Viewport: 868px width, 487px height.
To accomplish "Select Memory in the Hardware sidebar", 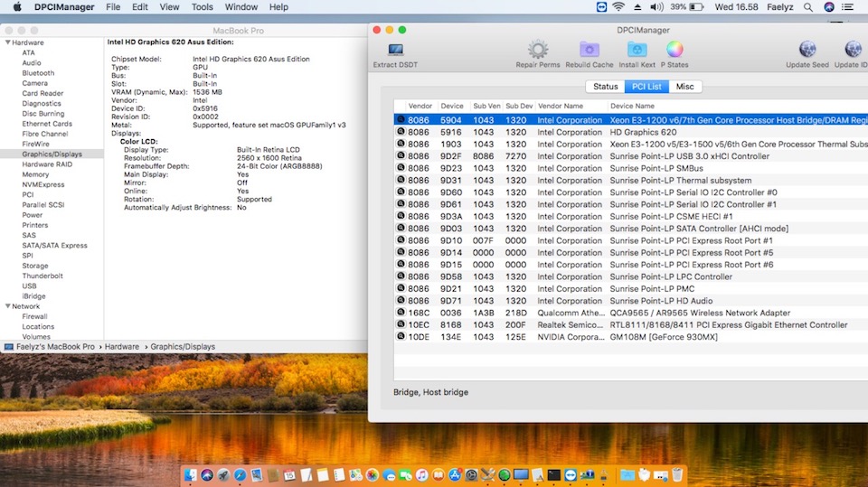I will tap(35, 174).
